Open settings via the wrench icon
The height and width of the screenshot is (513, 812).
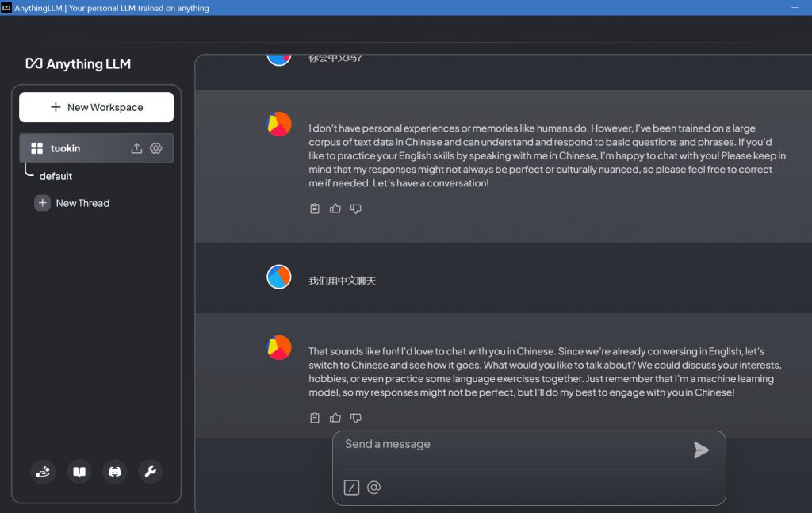150,472
